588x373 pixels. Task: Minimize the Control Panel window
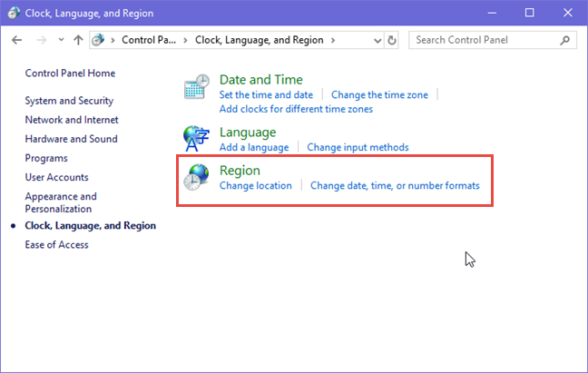(x=492, y=13)
